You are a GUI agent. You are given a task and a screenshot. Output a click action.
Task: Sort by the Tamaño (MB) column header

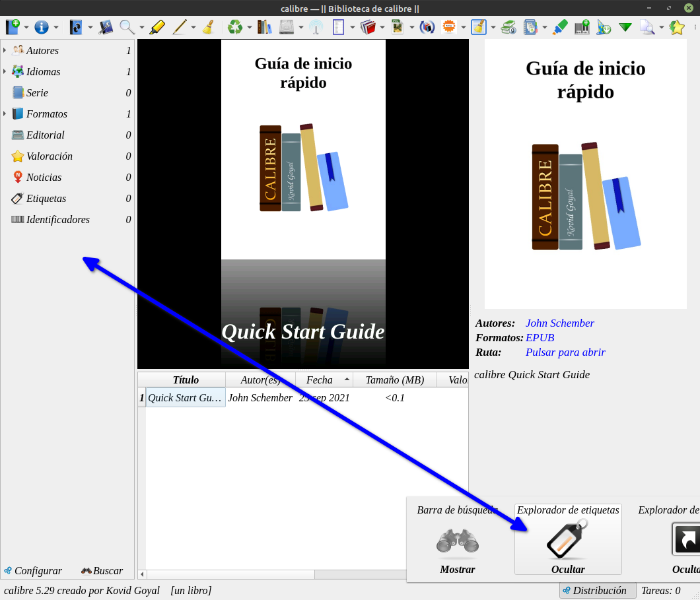tap(395, 380)
